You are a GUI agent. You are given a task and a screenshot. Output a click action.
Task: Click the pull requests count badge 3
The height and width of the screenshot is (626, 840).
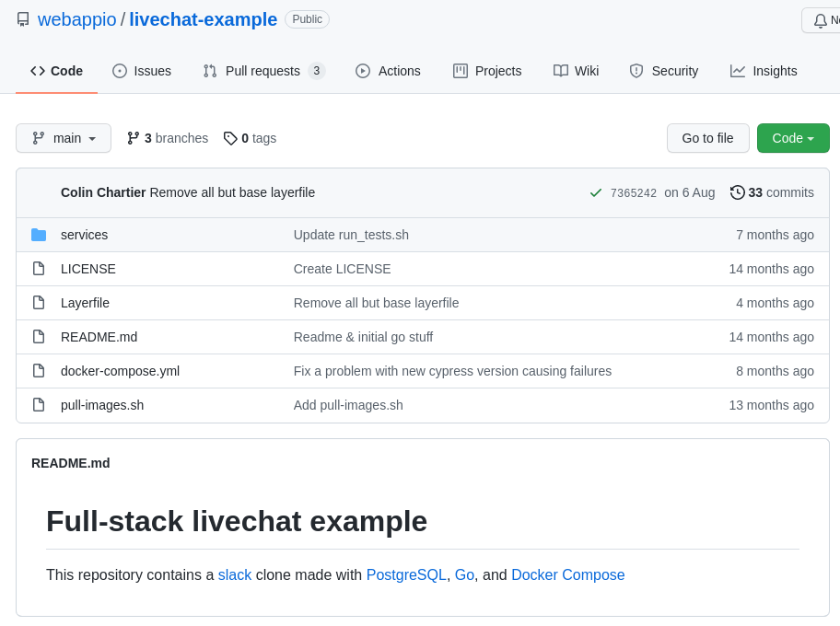click(317, 71)
